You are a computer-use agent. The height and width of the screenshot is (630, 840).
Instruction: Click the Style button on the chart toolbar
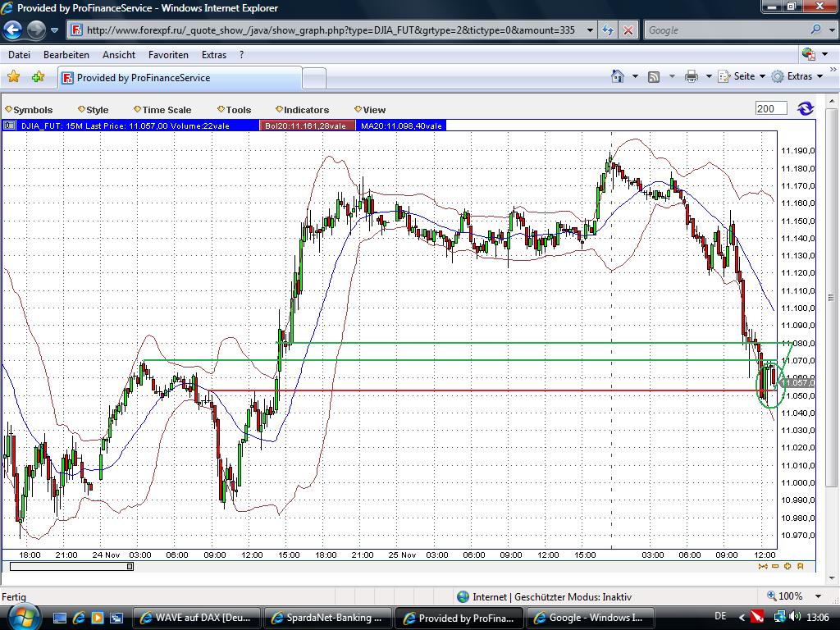[94, 109]
